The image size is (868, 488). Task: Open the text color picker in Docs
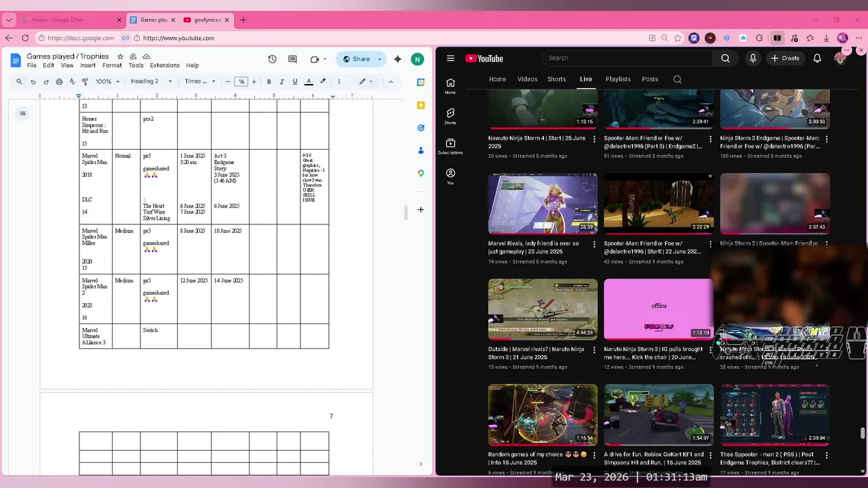309,81
